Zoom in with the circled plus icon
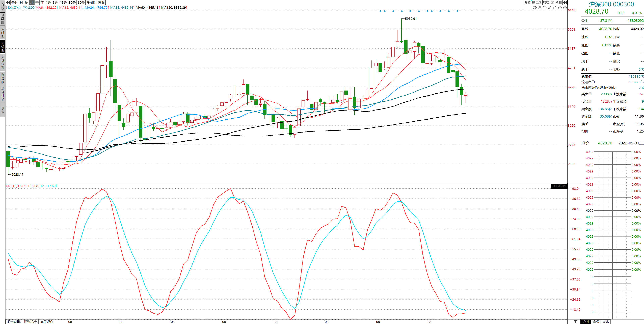Viewport: 644px width, 324px height. (560, 8)
